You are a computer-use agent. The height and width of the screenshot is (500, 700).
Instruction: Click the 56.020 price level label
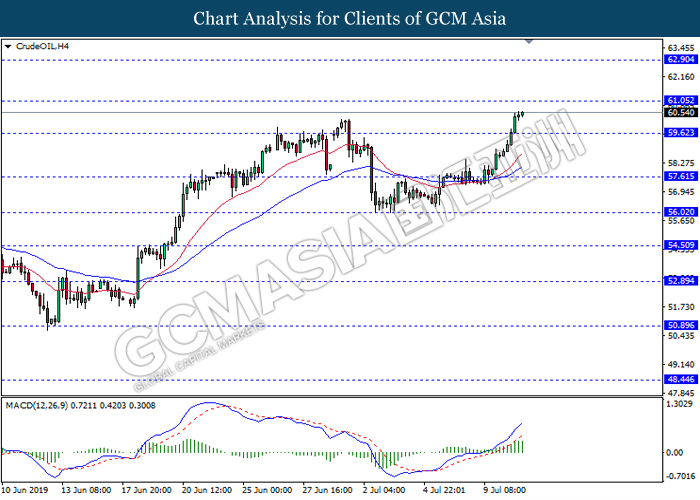point(679,212)
